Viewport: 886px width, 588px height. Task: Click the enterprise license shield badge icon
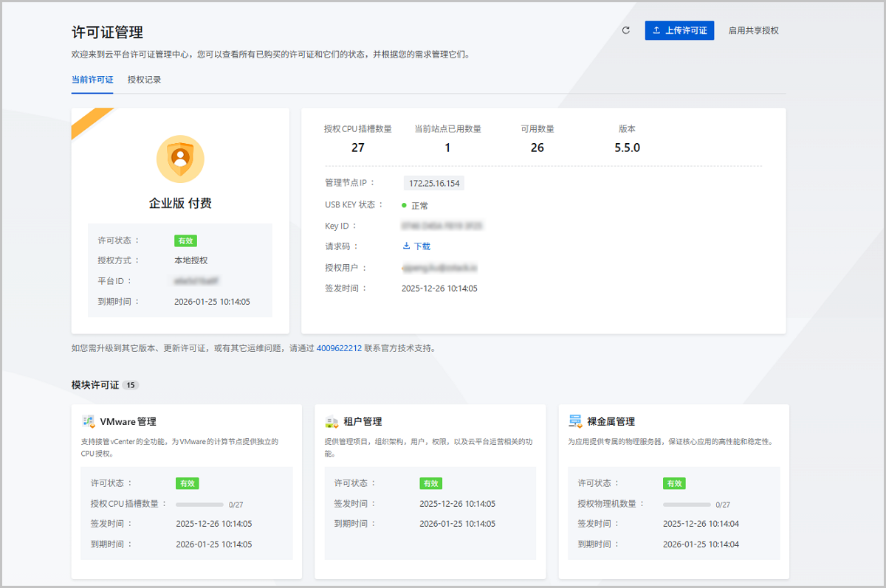(x=180, y=159)
